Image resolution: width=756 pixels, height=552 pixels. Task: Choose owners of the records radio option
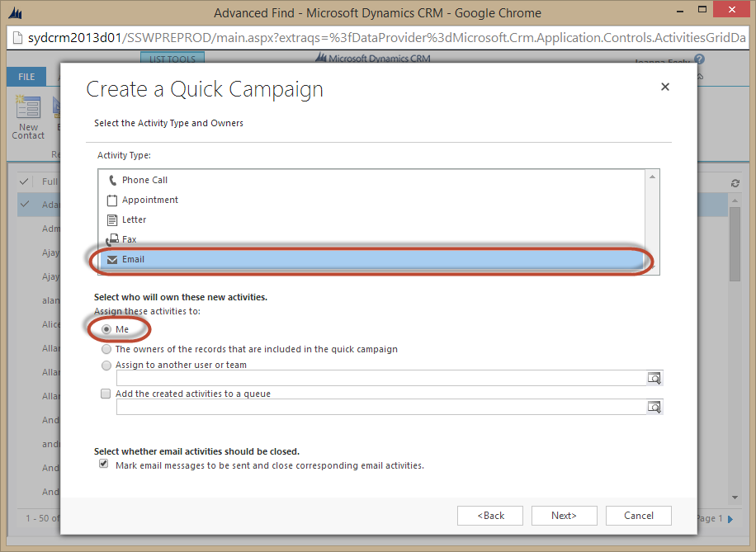106,349
